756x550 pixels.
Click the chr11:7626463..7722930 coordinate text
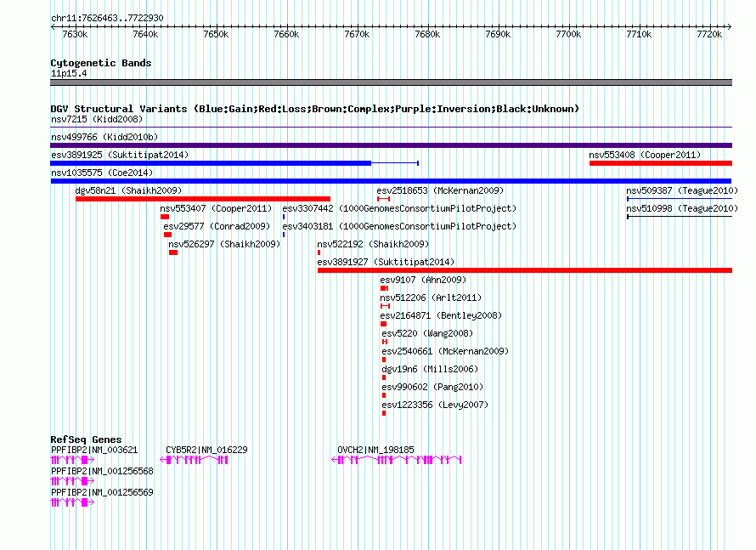(x=107, y=18)
